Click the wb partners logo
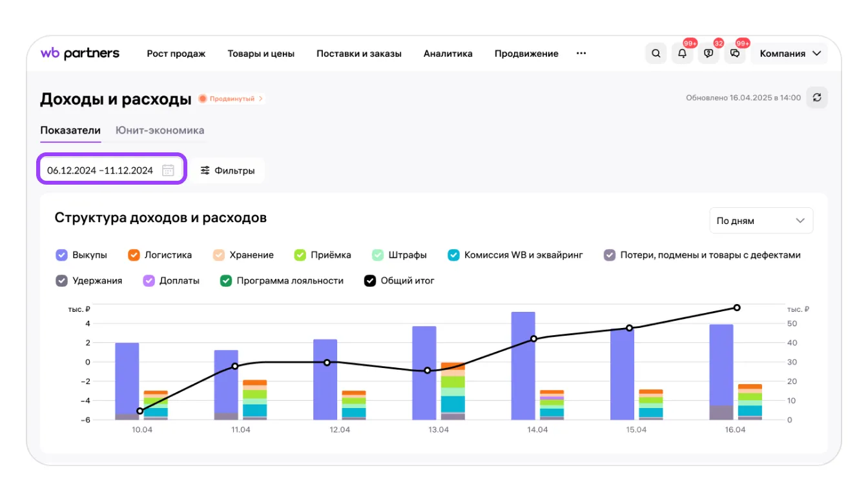The image size is (868, 501). (x=80, y=54)
